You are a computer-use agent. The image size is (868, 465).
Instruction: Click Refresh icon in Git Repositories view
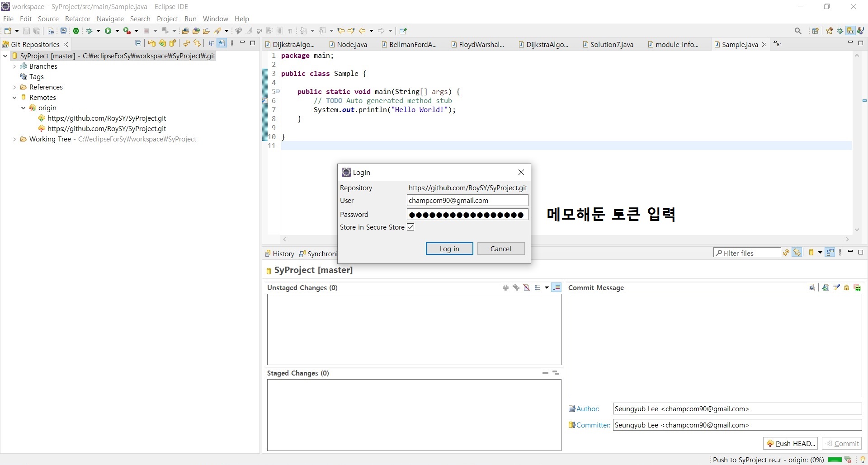point(186,43)
